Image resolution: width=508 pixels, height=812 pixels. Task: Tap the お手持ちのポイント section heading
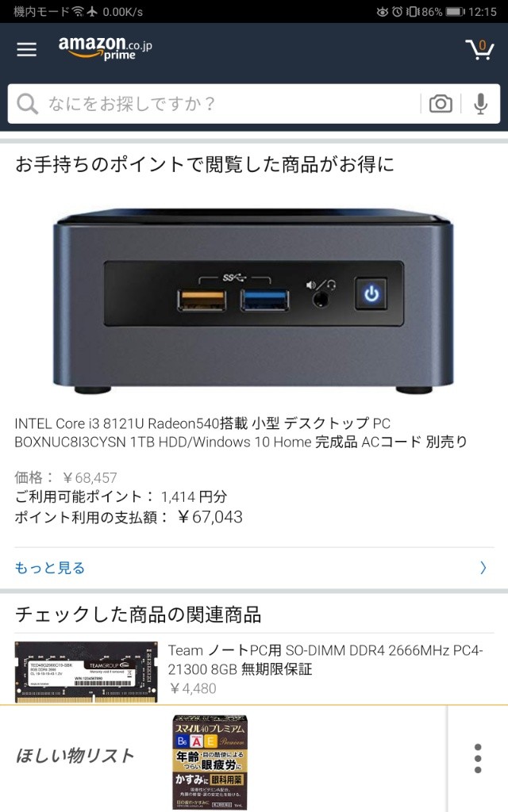[x=205, y=164]
